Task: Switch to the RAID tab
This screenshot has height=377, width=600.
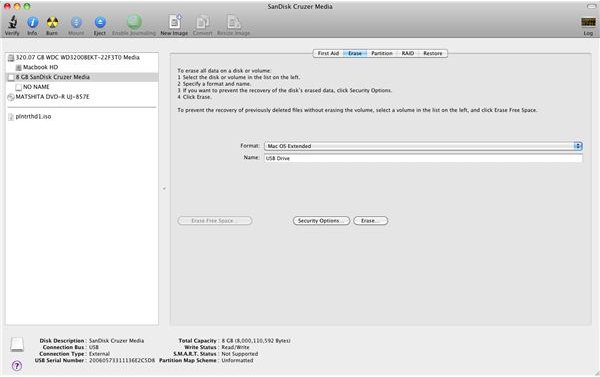Action: [408, 54]
